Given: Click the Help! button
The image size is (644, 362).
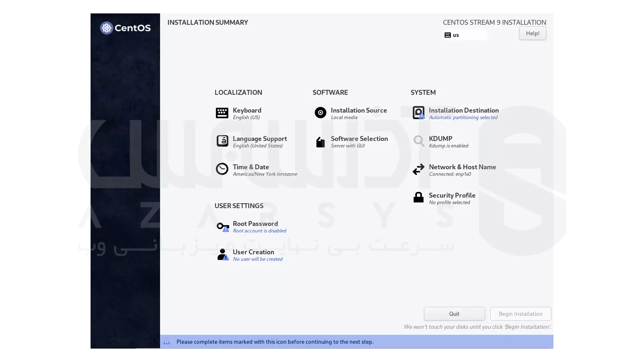Looking at the screenshot, I should point(532,33).
